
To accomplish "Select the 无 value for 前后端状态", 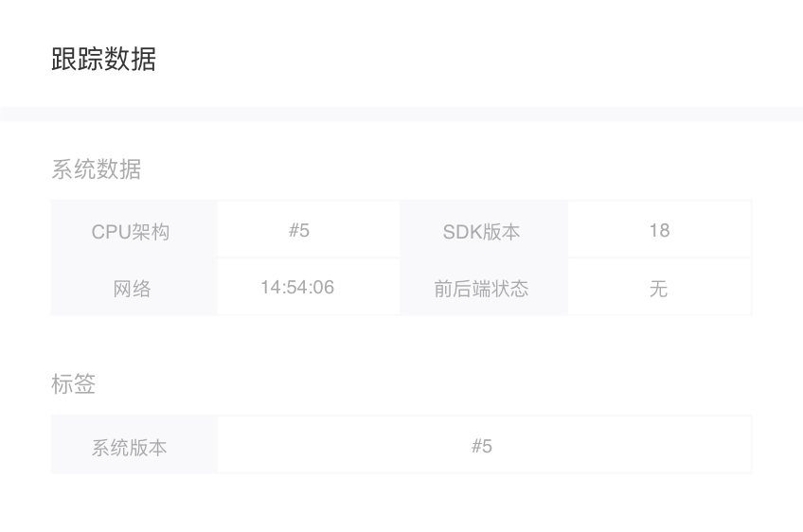I will [x=660, y=287].
